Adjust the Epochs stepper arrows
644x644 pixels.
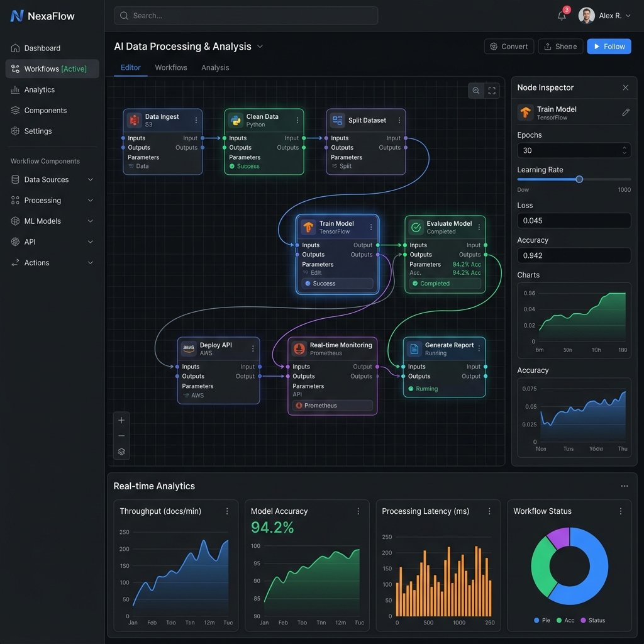tap(625, 150)
